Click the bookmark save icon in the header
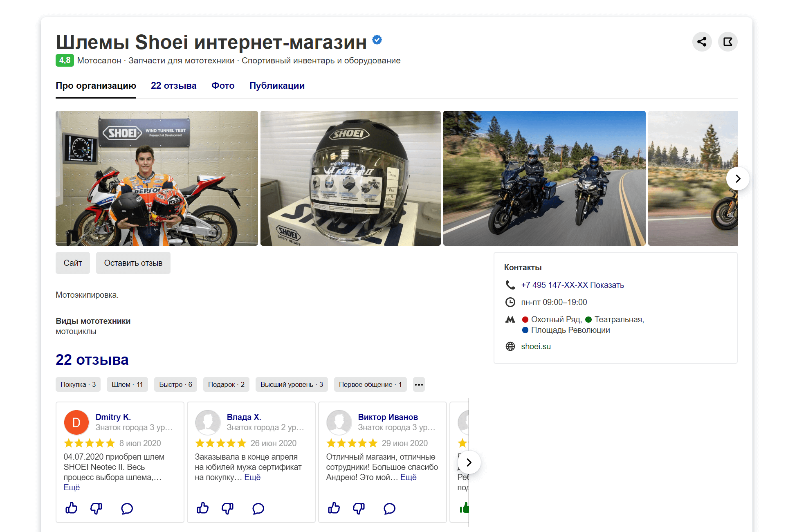The height and width of the screenshot is (532, 797). pyautogui.click(x=728, y=42)
